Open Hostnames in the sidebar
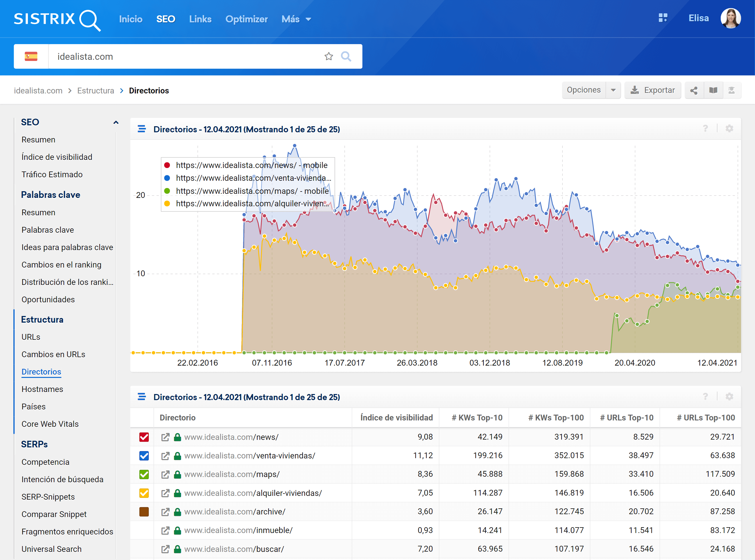 (x=42, y=389)
